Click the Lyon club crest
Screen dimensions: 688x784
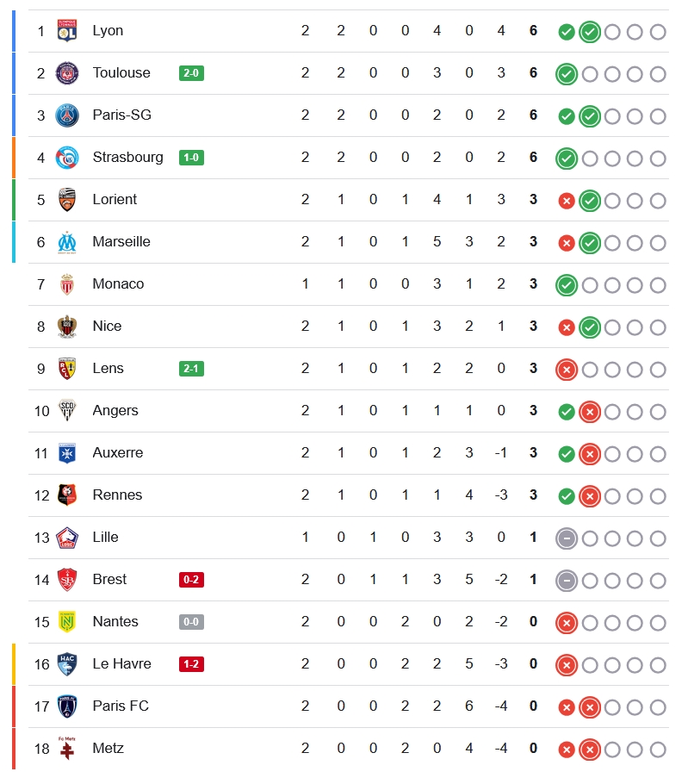click(x=67, y=31)
